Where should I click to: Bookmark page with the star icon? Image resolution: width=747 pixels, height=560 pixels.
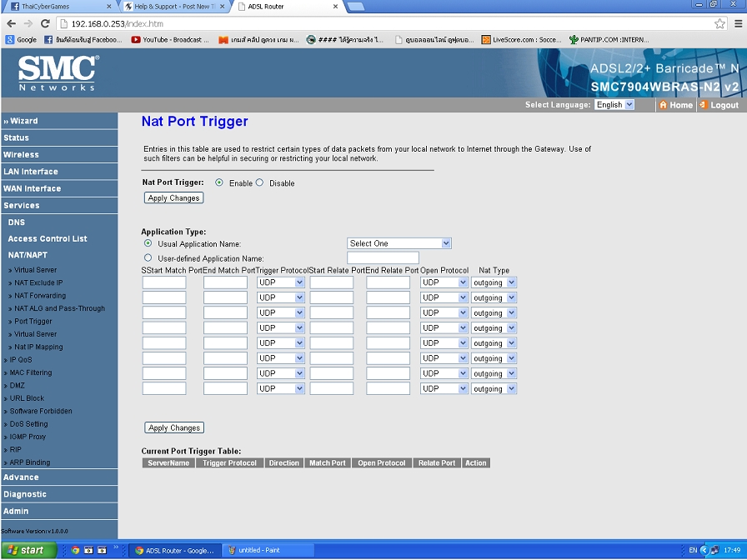click(x=719, y=23)
